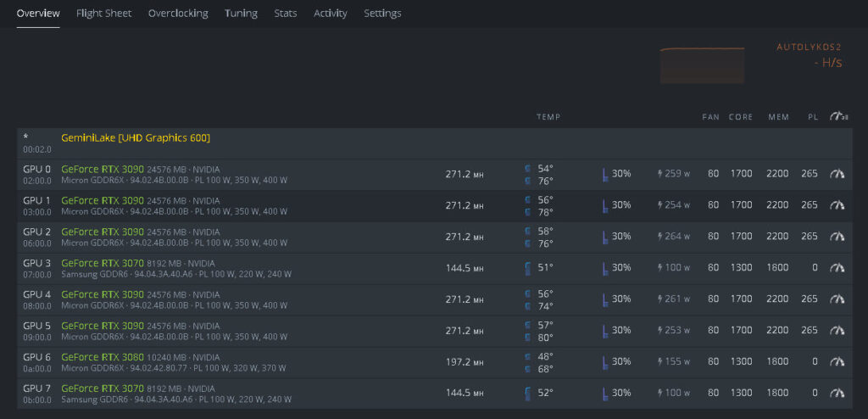The width and height of the screenshot is (868, 419).
Task: Click GPU 3 temperature icon at 51°
Action: [527, 268]
